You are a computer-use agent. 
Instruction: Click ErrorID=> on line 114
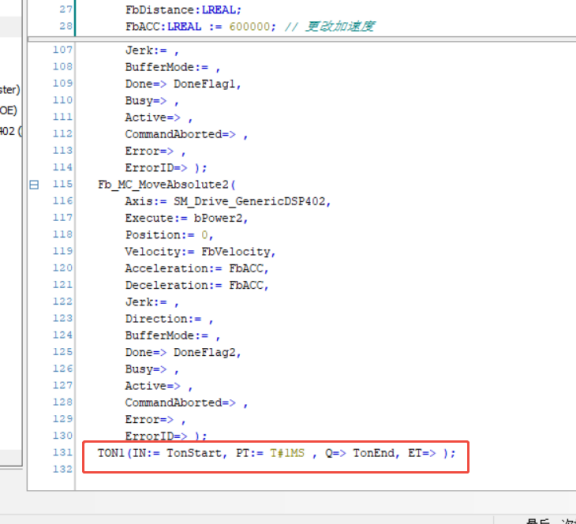click(156, 168)
